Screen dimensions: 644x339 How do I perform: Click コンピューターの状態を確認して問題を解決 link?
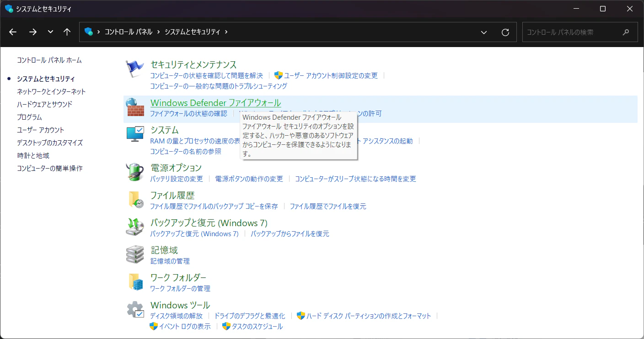tap(207, 75)
